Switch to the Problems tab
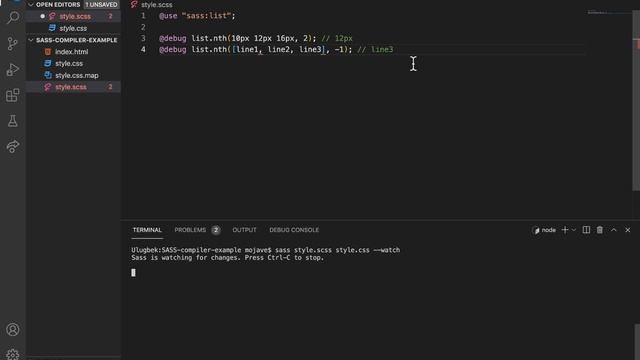This screenshot has width=640, height=360. click(190, 230)
